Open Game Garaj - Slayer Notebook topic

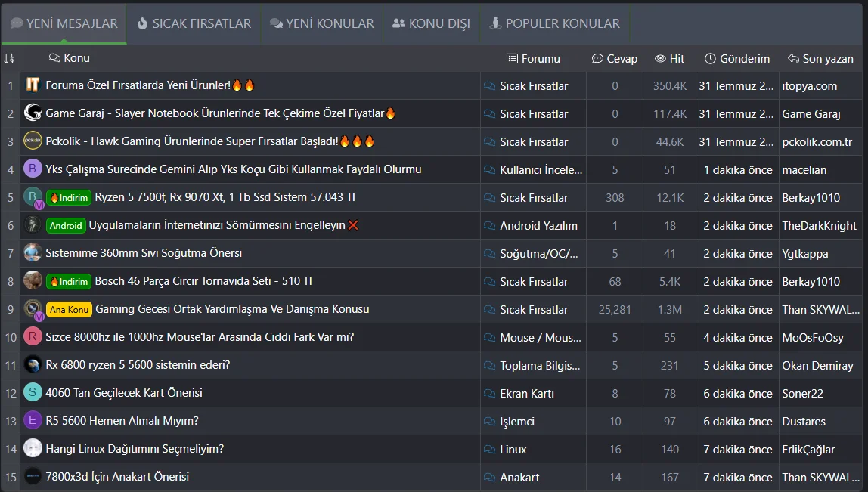coord(221,113)
